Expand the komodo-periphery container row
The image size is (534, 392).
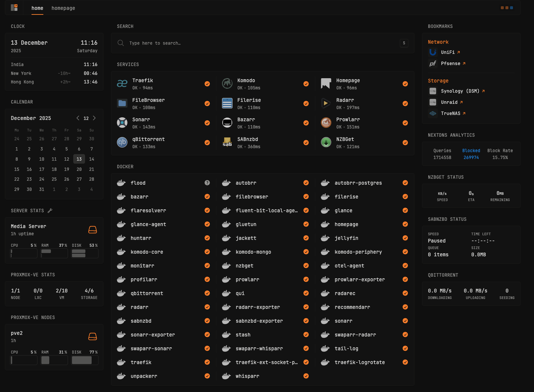coord(365,252)
